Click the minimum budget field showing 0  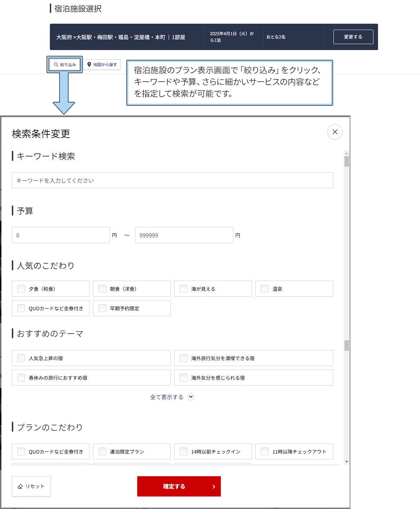pos(61,235)
